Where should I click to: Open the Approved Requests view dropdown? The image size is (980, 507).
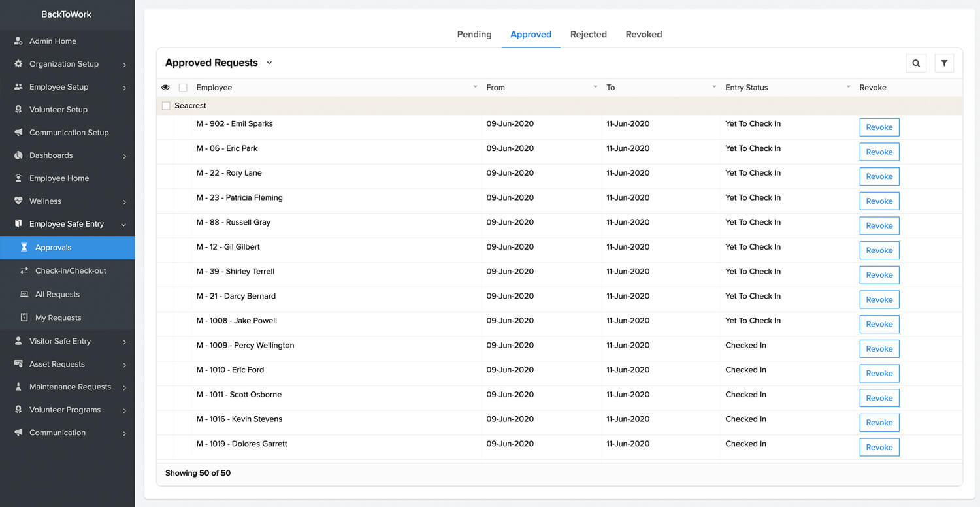tap(269, 63)
